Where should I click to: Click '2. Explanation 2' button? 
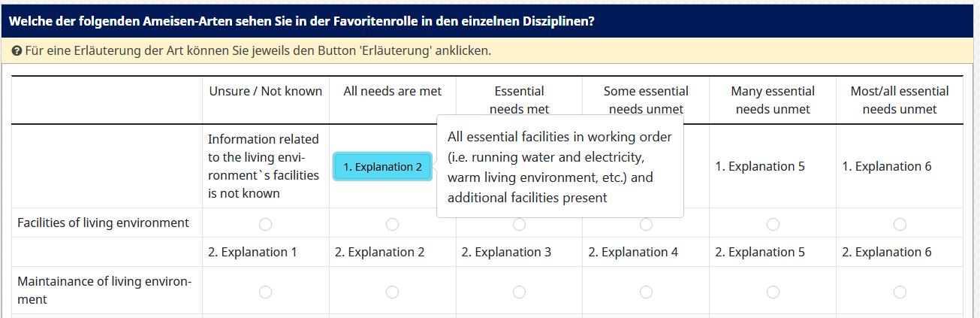point(379,252)
